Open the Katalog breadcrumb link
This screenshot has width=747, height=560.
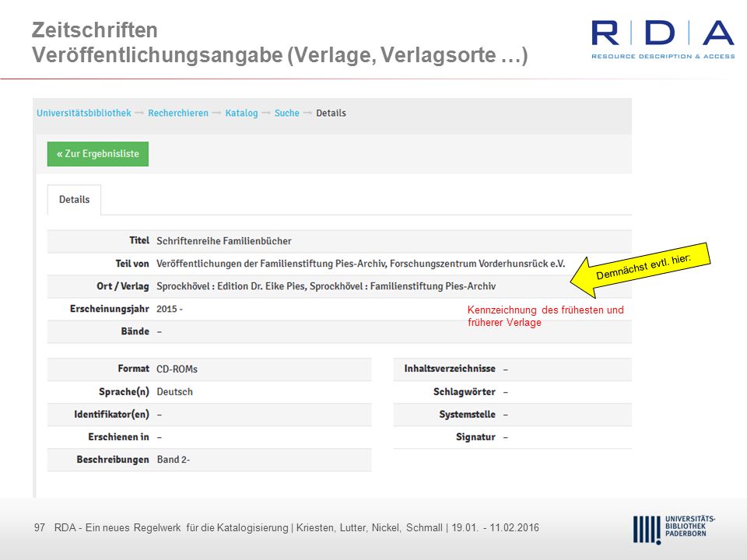point(241,113)
